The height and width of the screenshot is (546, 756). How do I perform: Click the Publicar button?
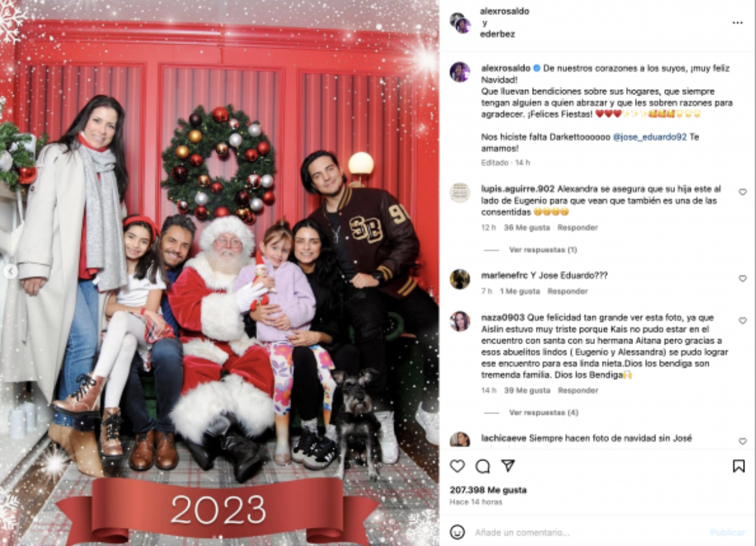pyautogui.click(x=727, y=532)
